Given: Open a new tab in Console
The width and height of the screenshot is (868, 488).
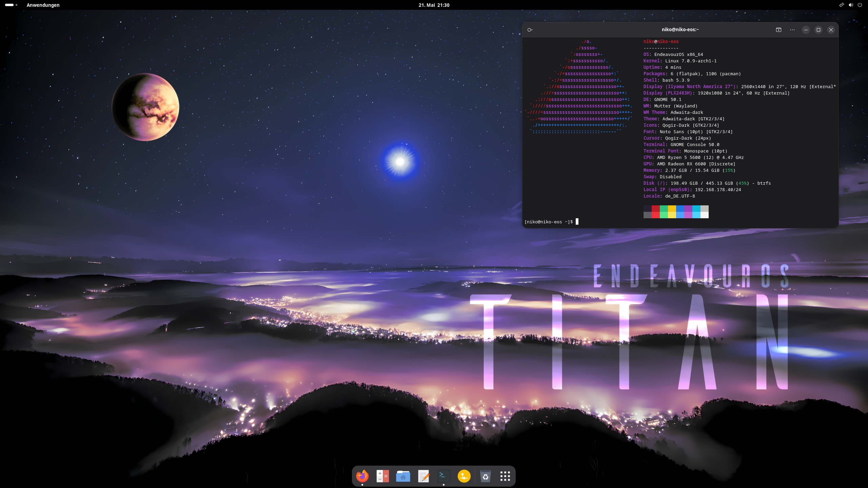Looking at the screenshot, I should click(x=779, y=30).
